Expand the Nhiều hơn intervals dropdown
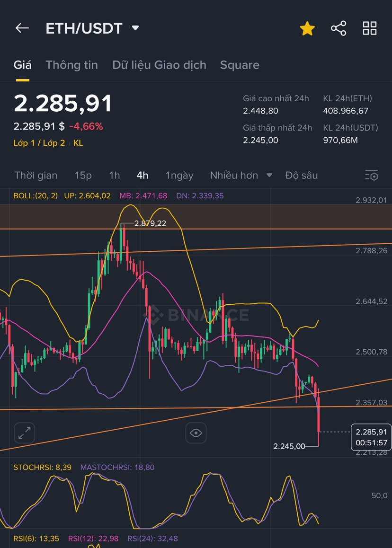 (x=241, y=176)
